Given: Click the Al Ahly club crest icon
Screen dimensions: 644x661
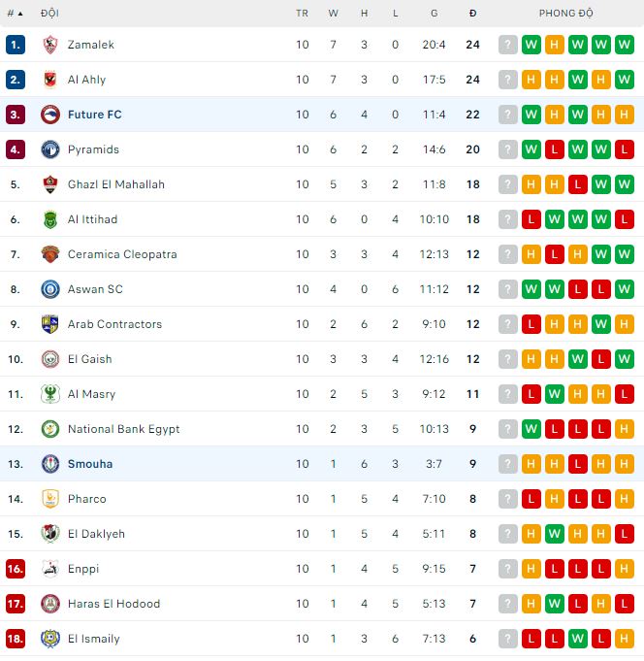Looking at the screenshot, I should [x=50, y=80].
